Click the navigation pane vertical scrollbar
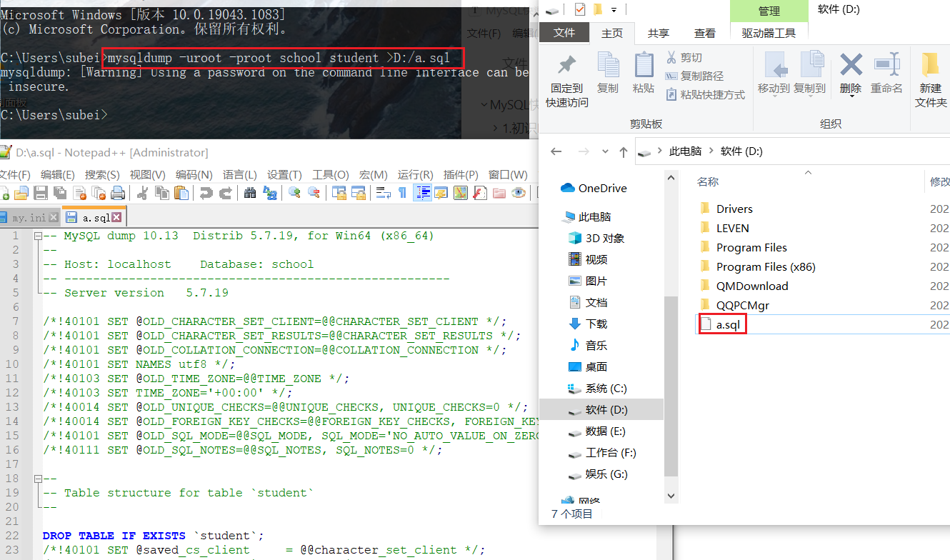Image resolution: width=950 pixels, height=560 pixels. point(671,386)
